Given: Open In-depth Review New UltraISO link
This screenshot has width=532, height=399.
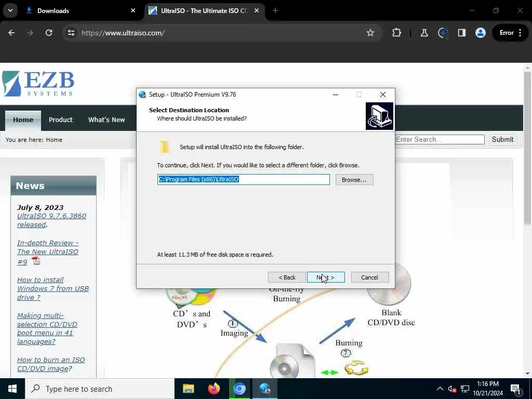Looking at the screenshot, I should point(47,252).
